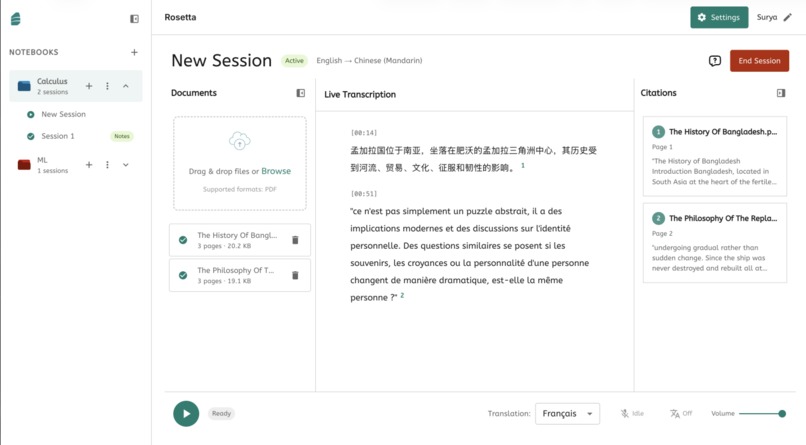
Task: Open citation card The Philosophy Of The Repla...
Action: coord(715,243)
